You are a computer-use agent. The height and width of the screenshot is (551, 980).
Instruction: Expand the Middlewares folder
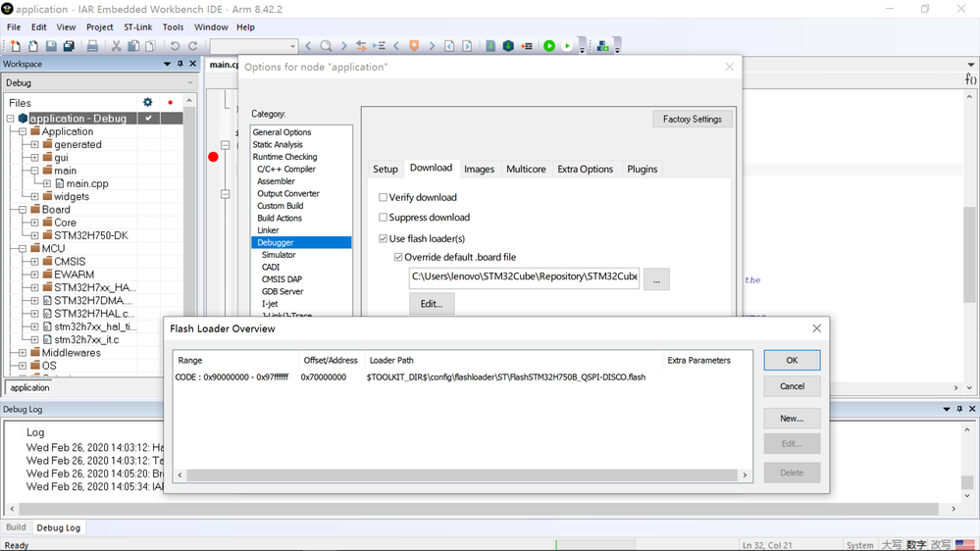pyautogui.click(x=23, y=352)
